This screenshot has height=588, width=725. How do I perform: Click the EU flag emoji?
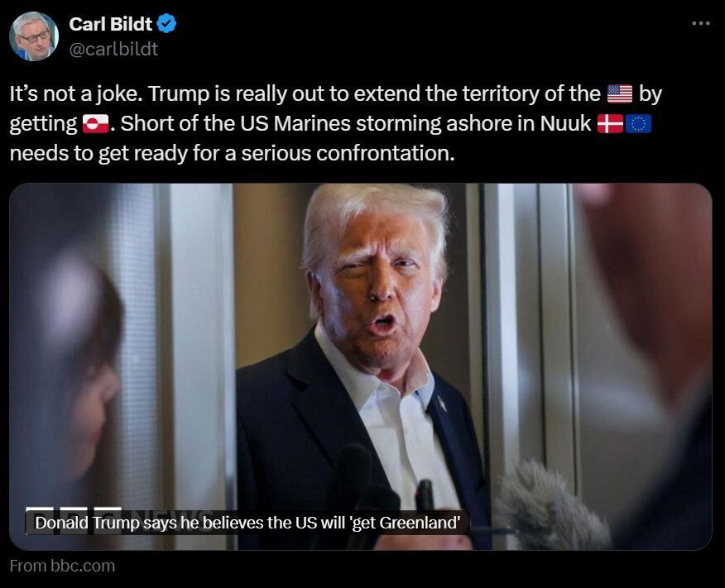[x=638, y=124]
